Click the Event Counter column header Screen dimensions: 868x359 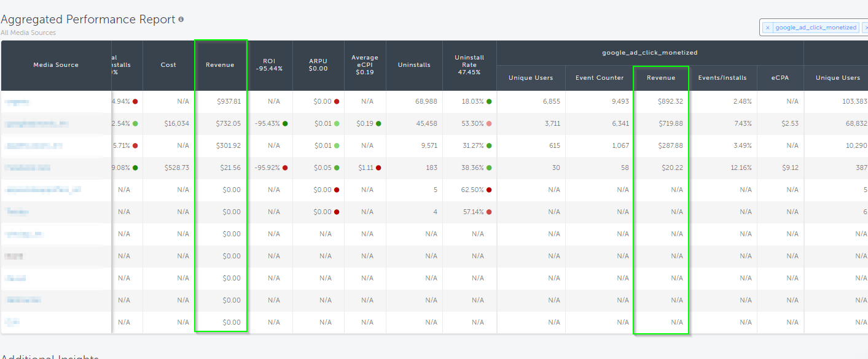[x=599, y=78]
